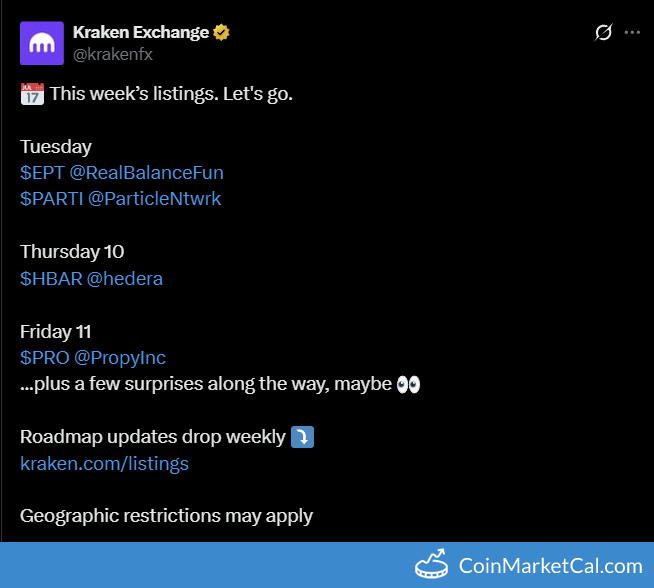This screenshot has height=588, width=654.
Task: Open the three-dot more options menu
Action: (x=632, y=32)
